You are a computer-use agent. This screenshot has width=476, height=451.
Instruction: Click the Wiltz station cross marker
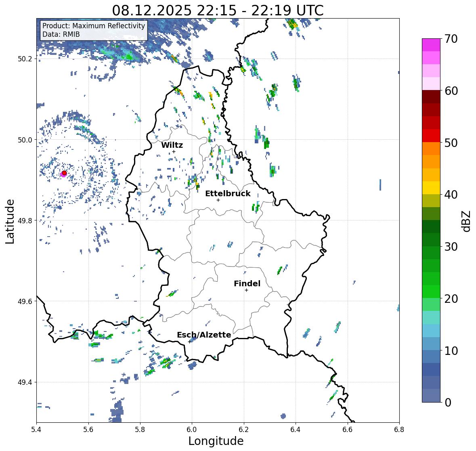coord(174,152)
